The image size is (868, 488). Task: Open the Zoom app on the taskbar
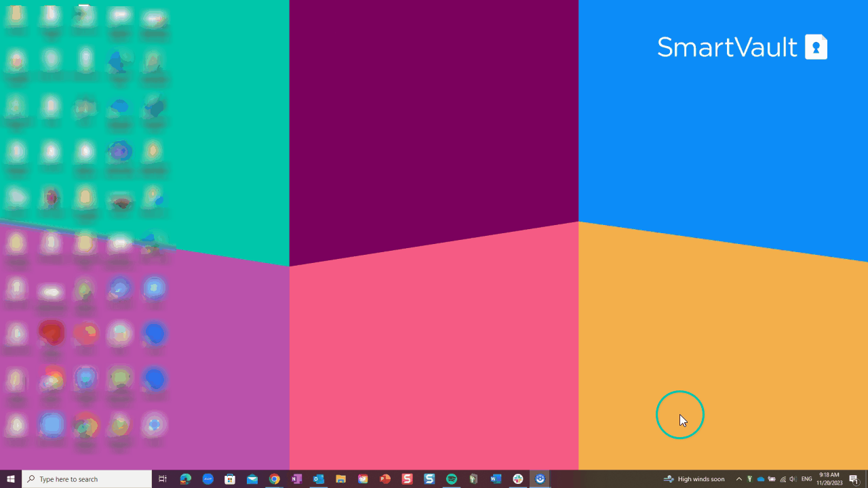[x=208, y=479]
